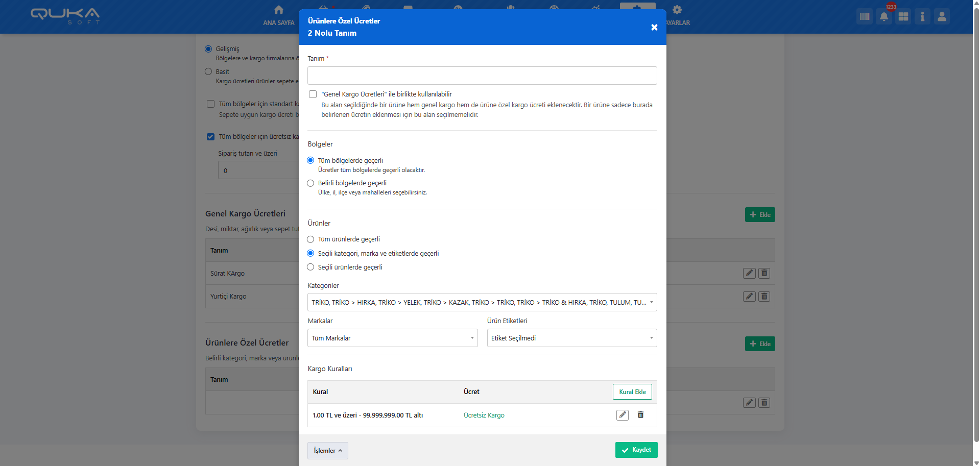980x466 pixels.
Task: Close the Ürünlere Özel Ücretler dialog
Action: coord(654,28)
